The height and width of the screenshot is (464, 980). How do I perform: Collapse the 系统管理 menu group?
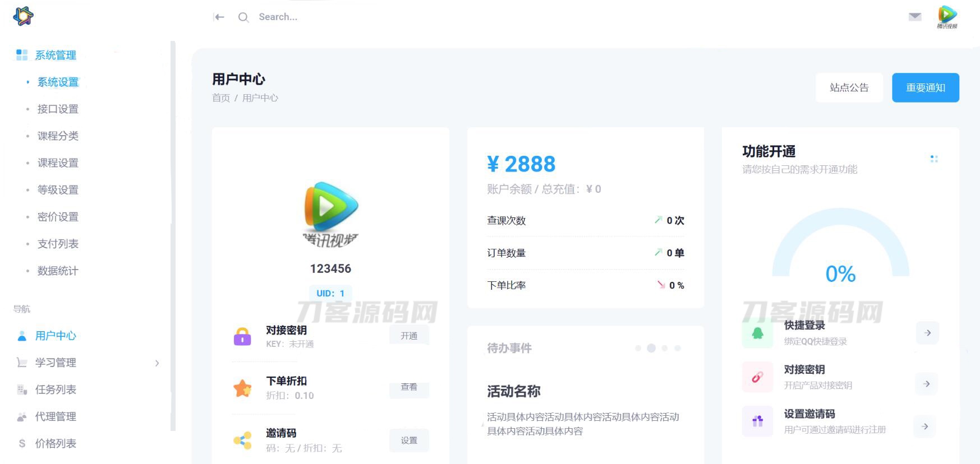[55, 55]
